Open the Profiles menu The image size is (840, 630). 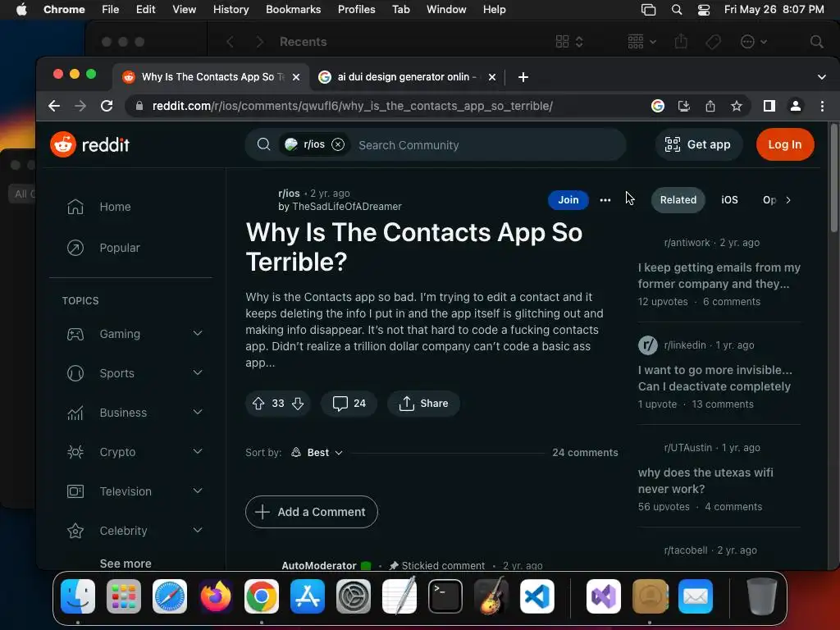click(x=356, y=10)
